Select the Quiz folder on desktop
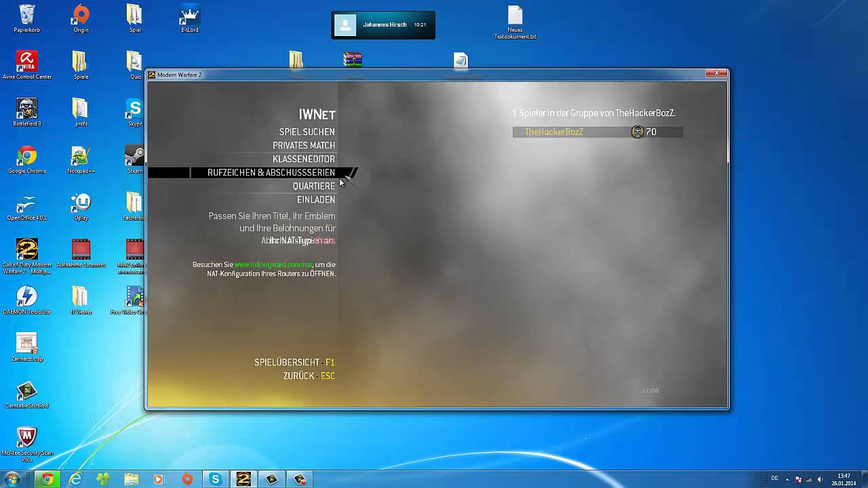 click(x=135, y=65)
